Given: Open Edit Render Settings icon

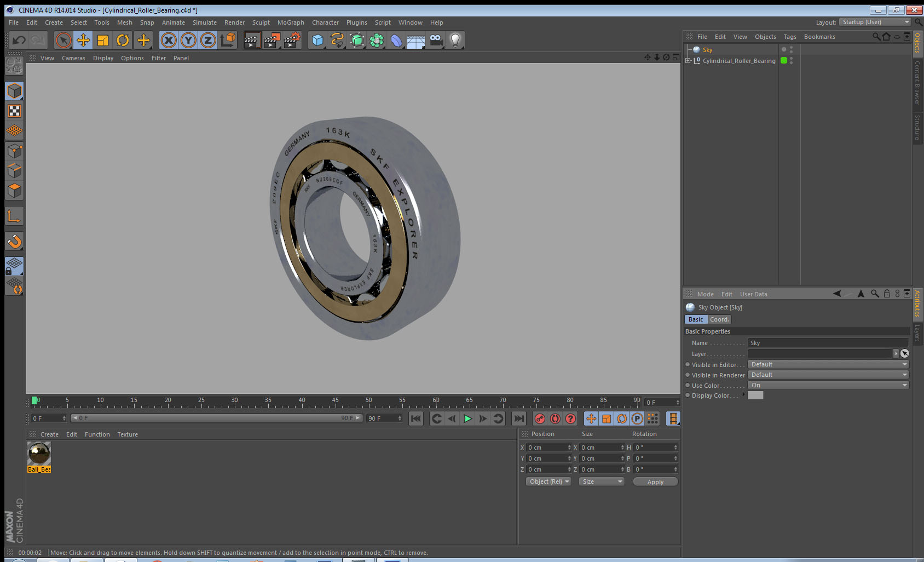Looking at the screenshot, I should [x=292, y=40].
